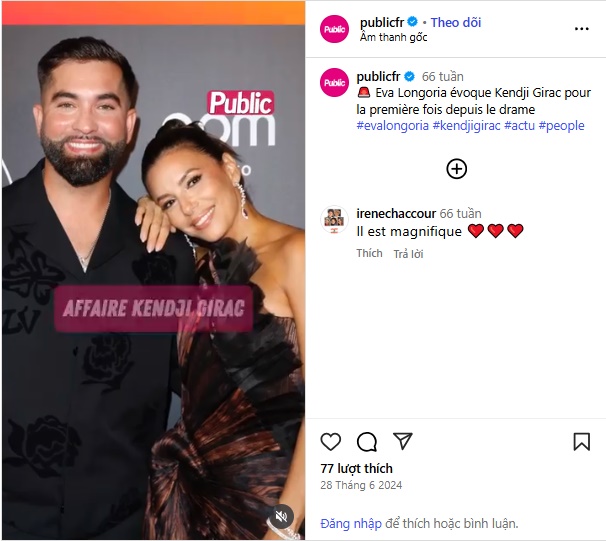Reply to comment via Trả lời
Viewport: 606px width, 541px height.
pos(409,254)
